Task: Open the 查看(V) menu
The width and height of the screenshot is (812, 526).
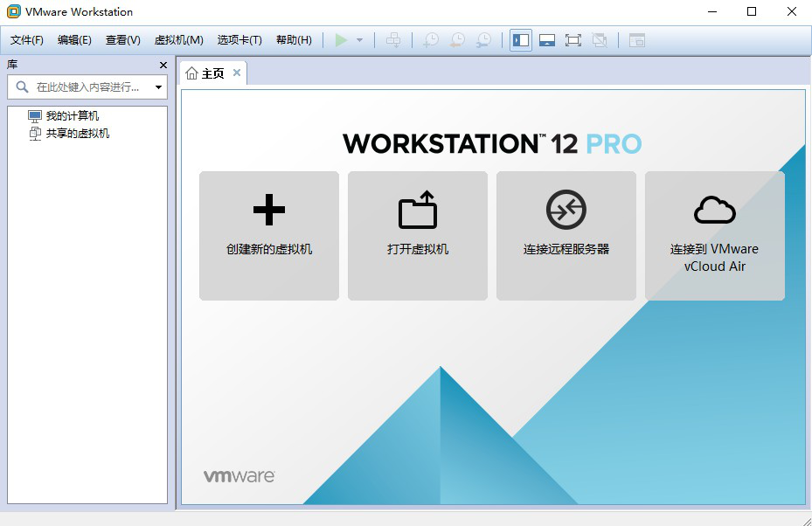Action: [122, 40]
